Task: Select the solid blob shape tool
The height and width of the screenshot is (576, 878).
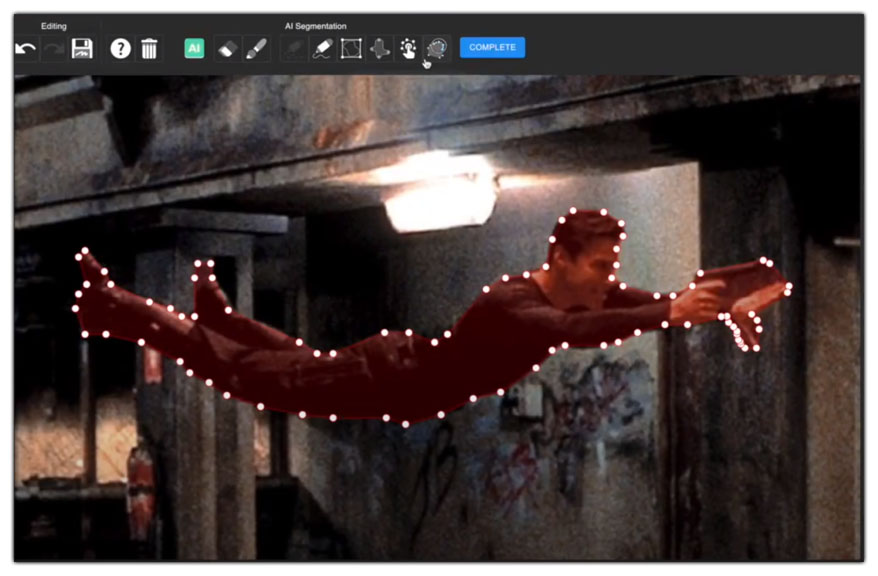Action: [x=380, y=48]
